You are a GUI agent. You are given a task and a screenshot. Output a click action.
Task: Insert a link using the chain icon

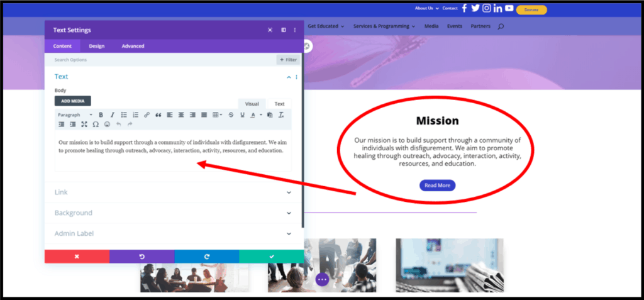[147, 115]
